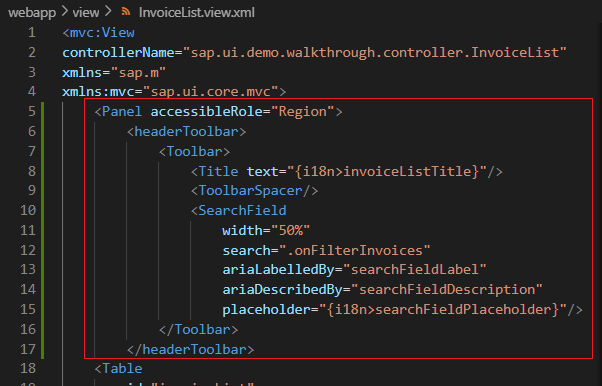
Task: Open the InvoiceList.view.xml breadcrumb item
Action: [197, 12]
